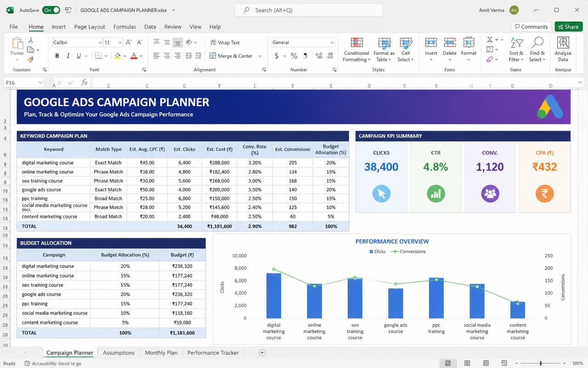Open the Monthly Plan sheet tab

(161, 353)
